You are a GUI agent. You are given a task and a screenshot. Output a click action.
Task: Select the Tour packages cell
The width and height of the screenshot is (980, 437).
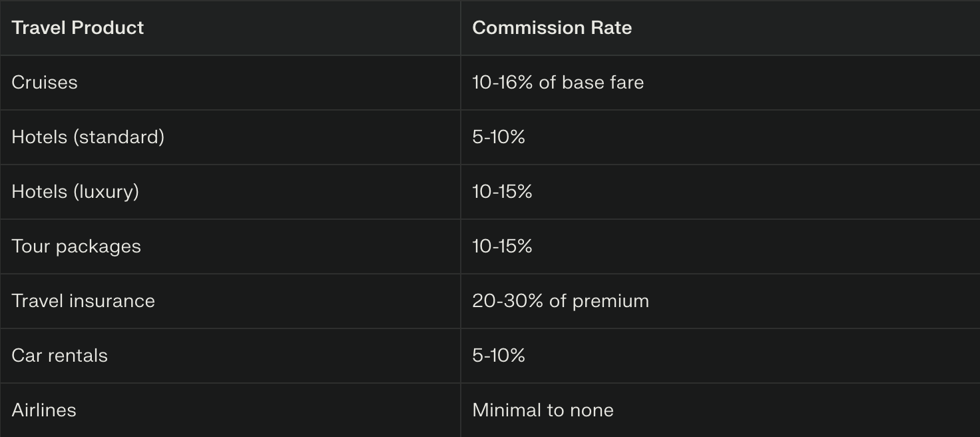[x=76, y=246]
